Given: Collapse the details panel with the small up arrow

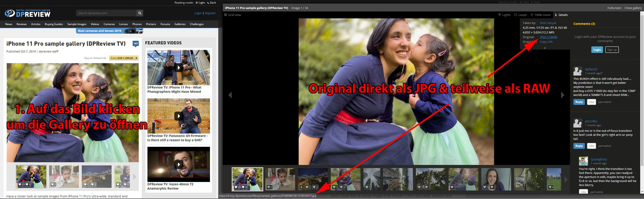Looking at the screenshot, I should (x=545, y=48).
